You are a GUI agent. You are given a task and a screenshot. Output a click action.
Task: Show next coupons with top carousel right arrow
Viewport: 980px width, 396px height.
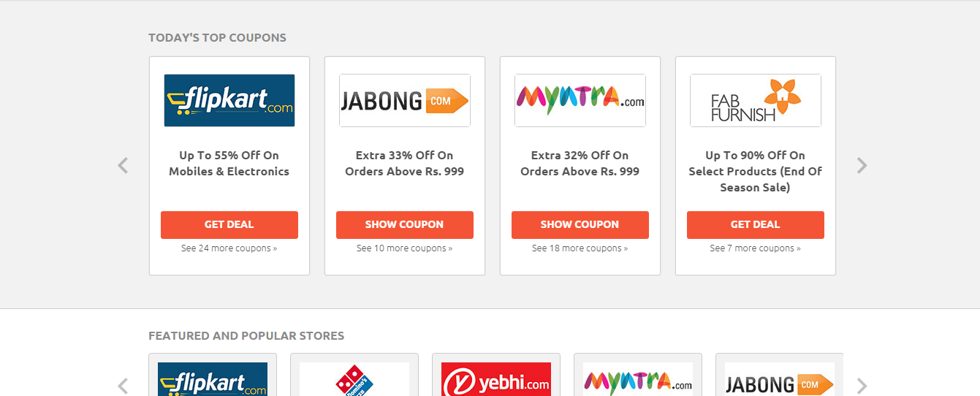(x=862, y=166)
